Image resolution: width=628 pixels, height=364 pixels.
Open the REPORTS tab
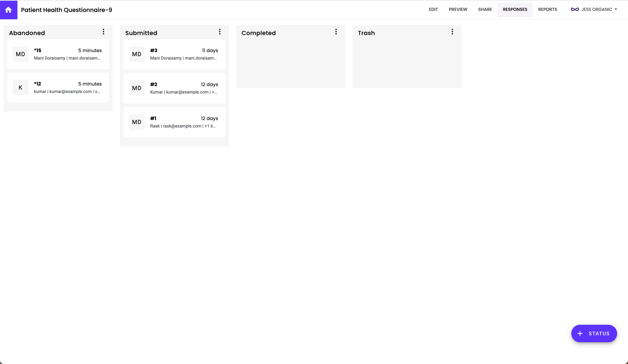[548, 9]
